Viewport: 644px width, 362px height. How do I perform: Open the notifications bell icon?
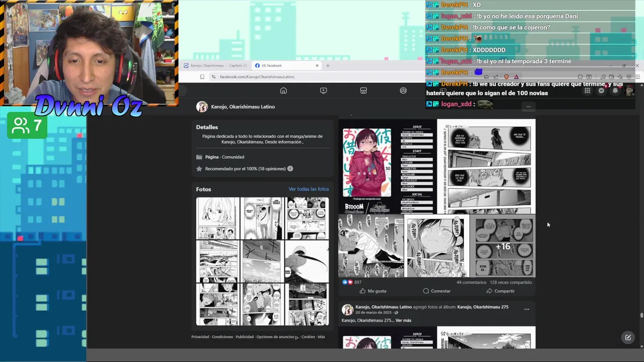click(x=615, y=90)
